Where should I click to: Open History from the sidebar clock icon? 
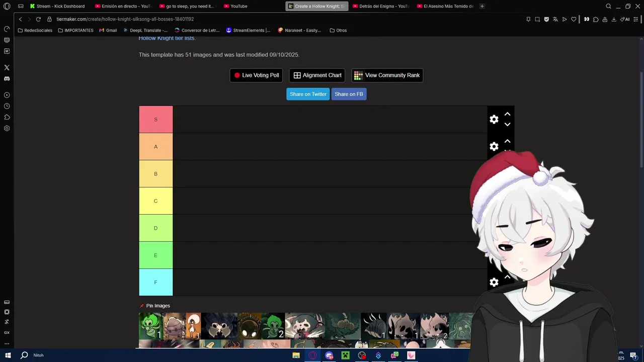point(7,106)
